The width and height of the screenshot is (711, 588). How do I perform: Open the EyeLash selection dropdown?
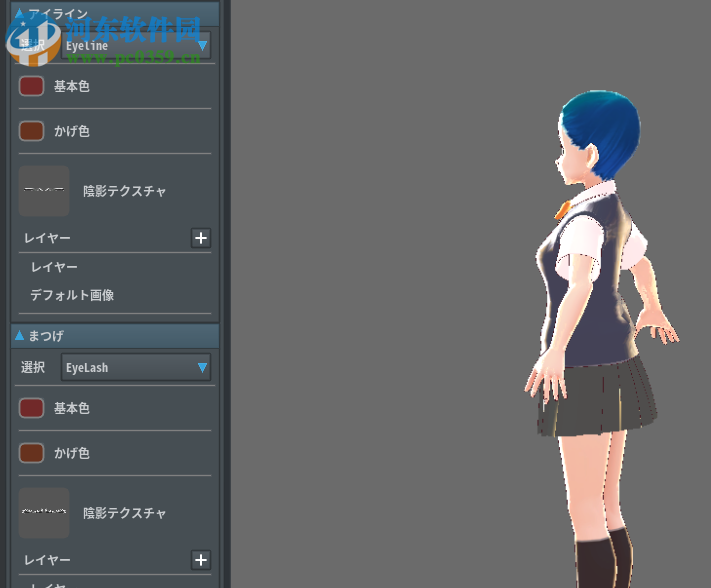pos(136,367)
